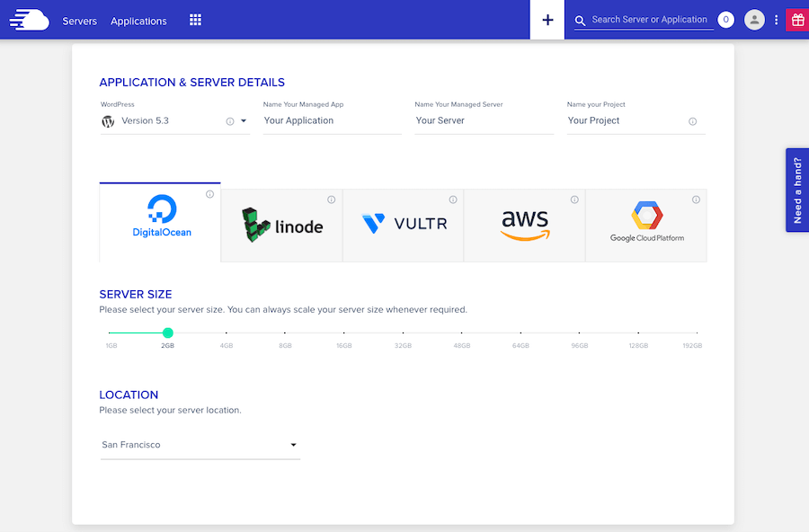
Task: Set server size to 4GB
Action: click(x=227, y=346)
